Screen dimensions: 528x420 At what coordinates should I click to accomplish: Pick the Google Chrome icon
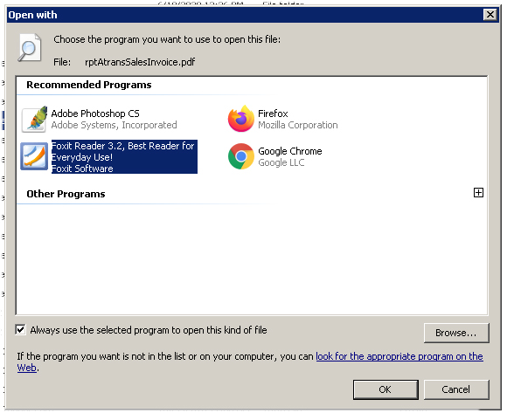click(x=240, y=156)
